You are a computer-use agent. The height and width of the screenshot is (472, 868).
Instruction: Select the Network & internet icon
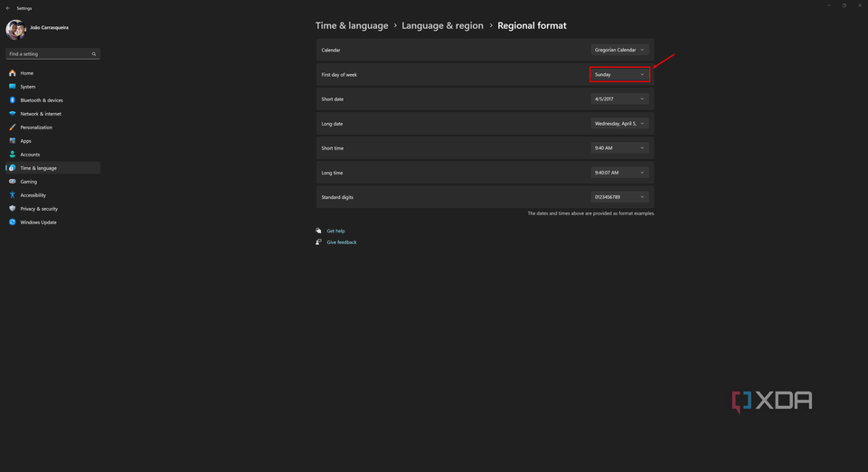(x=12, y=114)
